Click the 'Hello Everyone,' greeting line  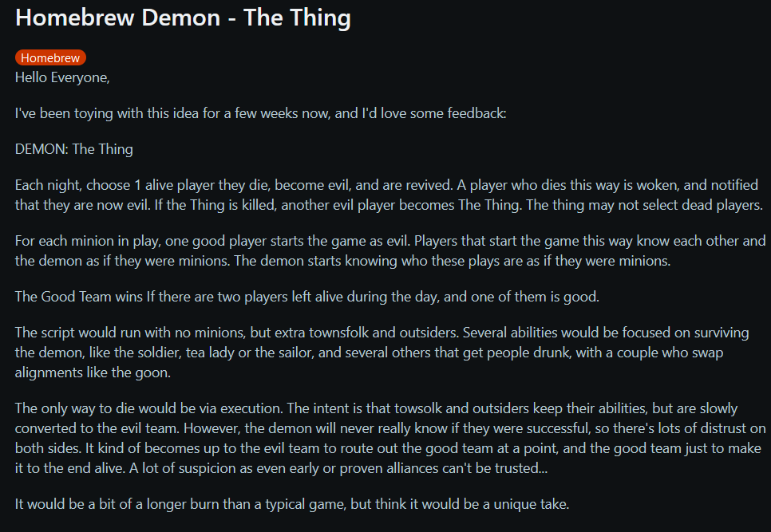62,77
